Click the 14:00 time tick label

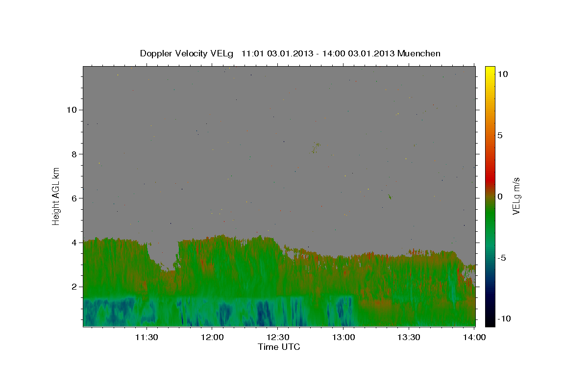(x=474, y=337)
